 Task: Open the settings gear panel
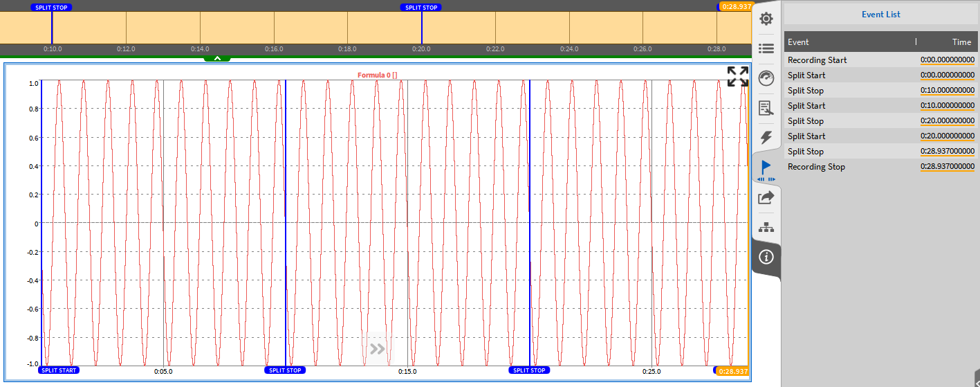tap(766, 19)
